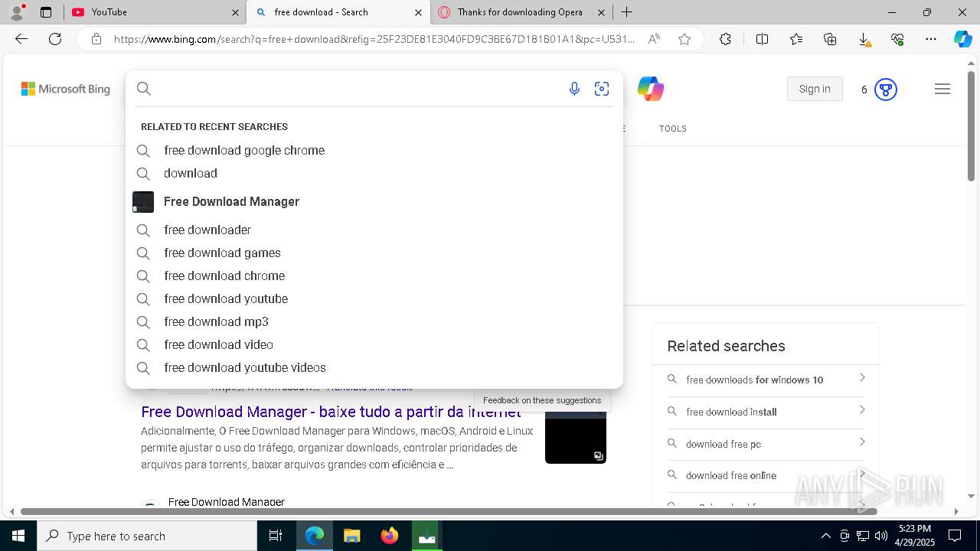Choose the suggestion download
This screenshot has height=551, width=980.
(x=374, y=173)
